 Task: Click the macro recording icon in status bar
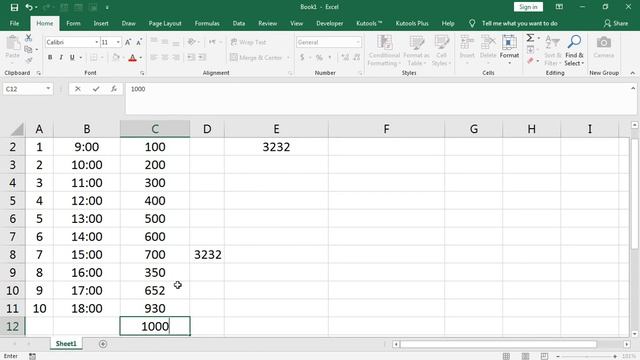pos(32,356)
